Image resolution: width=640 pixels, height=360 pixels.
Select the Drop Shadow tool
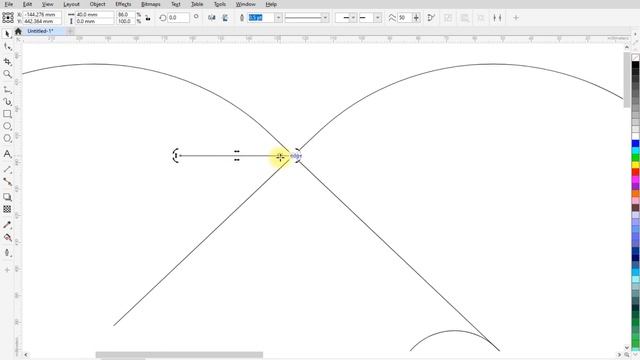tap(7, 197)
